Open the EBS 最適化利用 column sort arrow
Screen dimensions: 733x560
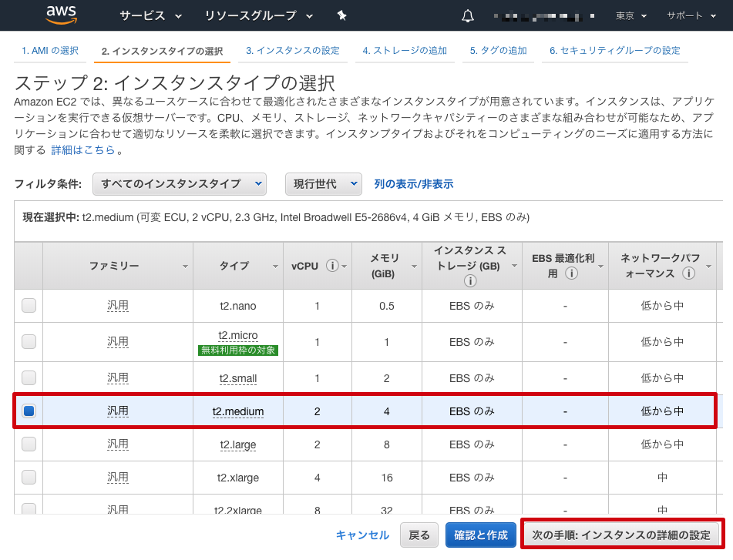(x=600, y=267)
